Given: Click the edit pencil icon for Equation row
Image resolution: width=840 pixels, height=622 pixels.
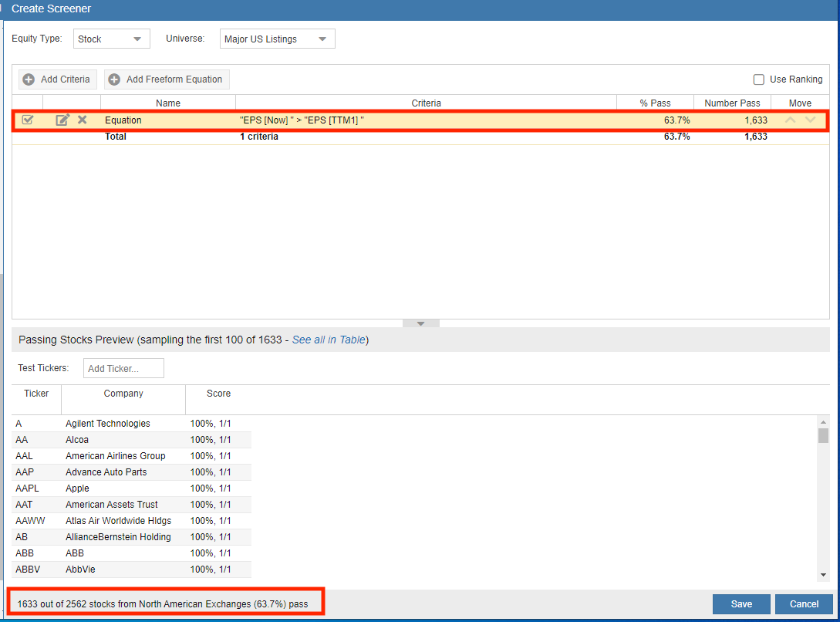Looking at the screenshot, I should pyautogui.click(x=62, y=120).
